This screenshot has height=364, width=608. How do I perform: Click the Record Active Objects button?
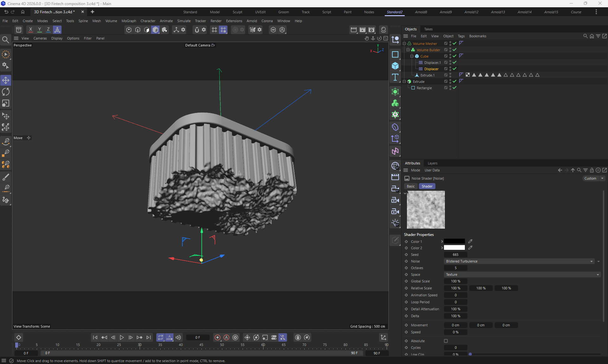[218, 337]
